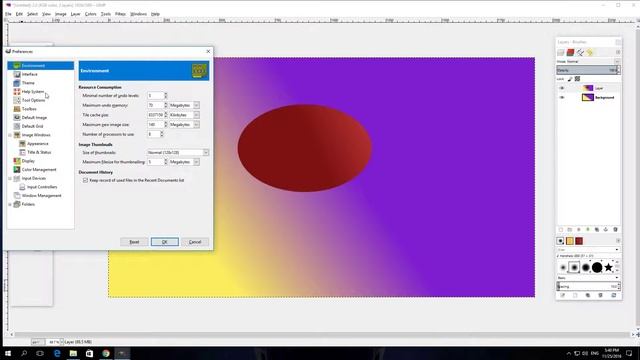Image resolution: width=640 pixels, height=360 pixels.
Task: Open Color Management preferences page
Action: point(39,170)
